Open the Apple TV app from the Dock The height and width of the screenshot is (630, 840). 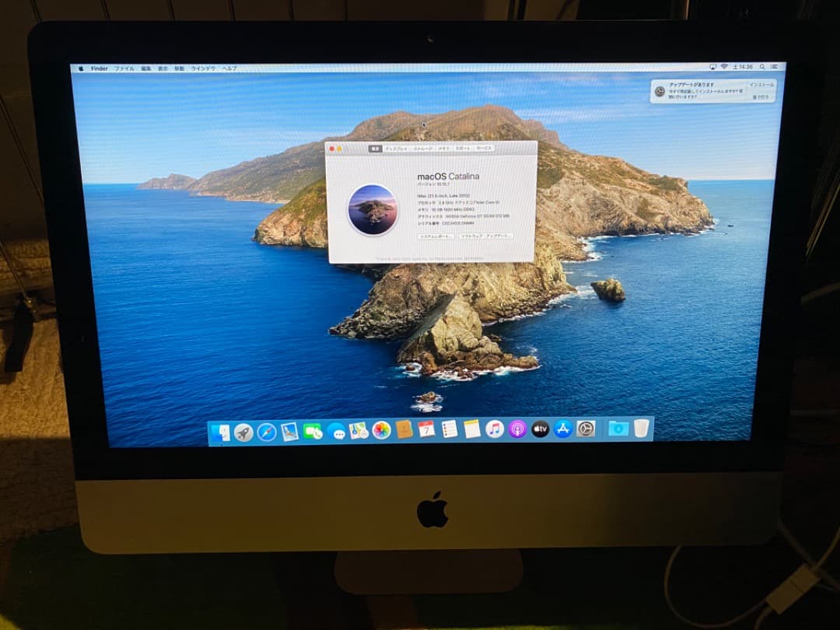541,430
